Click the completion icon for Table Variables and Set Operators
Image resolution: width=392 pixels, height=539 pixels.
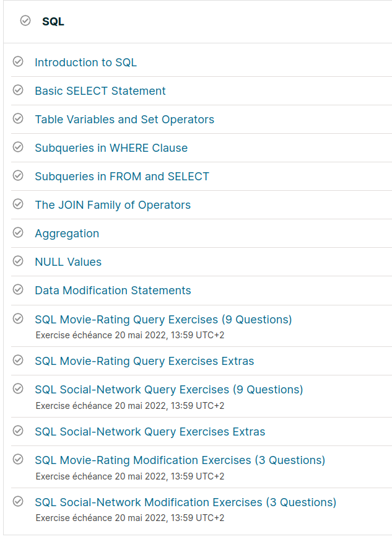pos(18,118)
